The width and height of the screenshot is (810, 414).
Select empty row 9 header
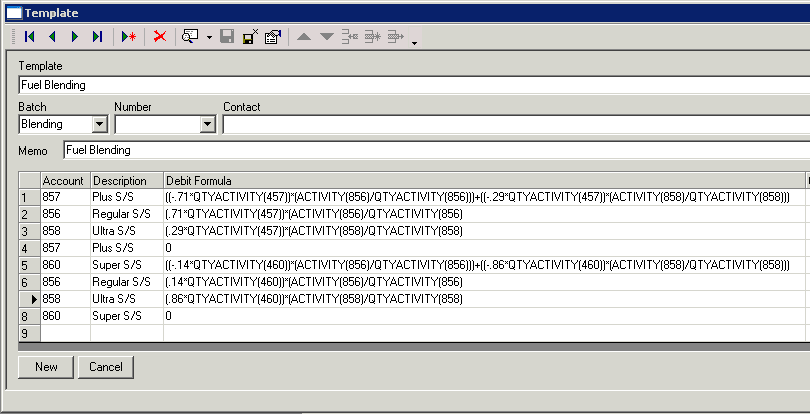pyautogui.click(x=29, y=333)
